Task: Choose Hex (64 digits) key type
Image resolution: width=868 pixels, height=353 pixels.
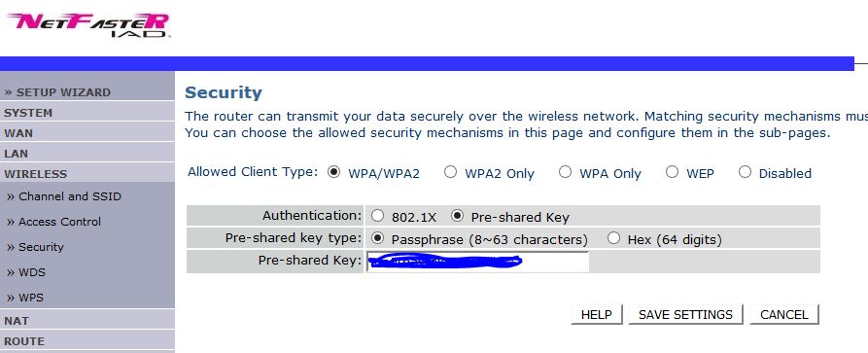Action: pyautogui.click(x=613, y=238)
